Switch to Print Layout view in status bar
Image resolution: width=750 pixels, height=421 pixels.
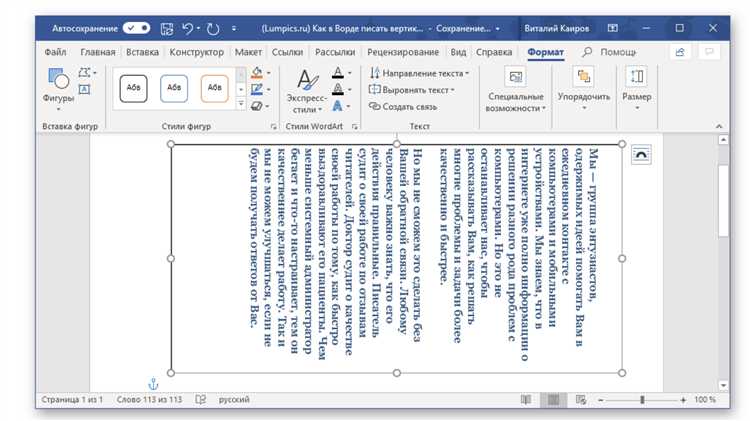click(x=552, y=399)
